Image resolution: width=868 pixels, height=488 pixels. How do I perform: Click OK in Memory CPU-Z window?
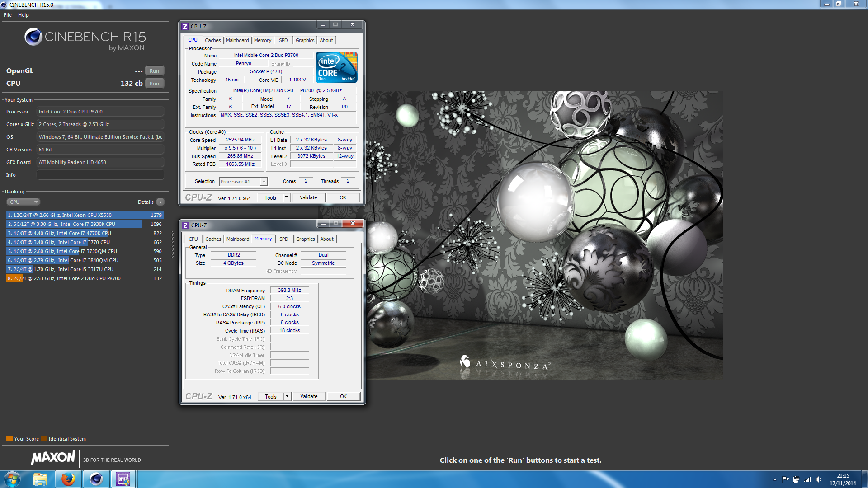(x=344, y=396)
